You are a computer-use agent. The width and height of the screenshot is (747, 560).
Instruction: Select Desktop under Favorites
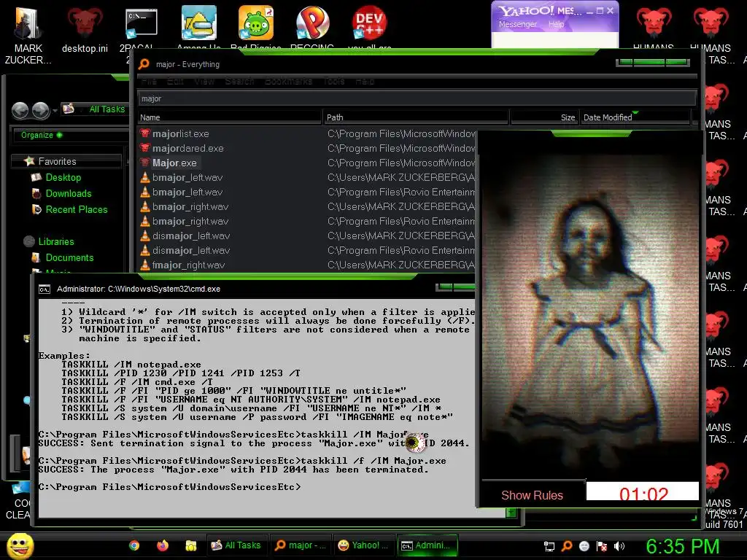pyautogui.click(x=63, y=178)
